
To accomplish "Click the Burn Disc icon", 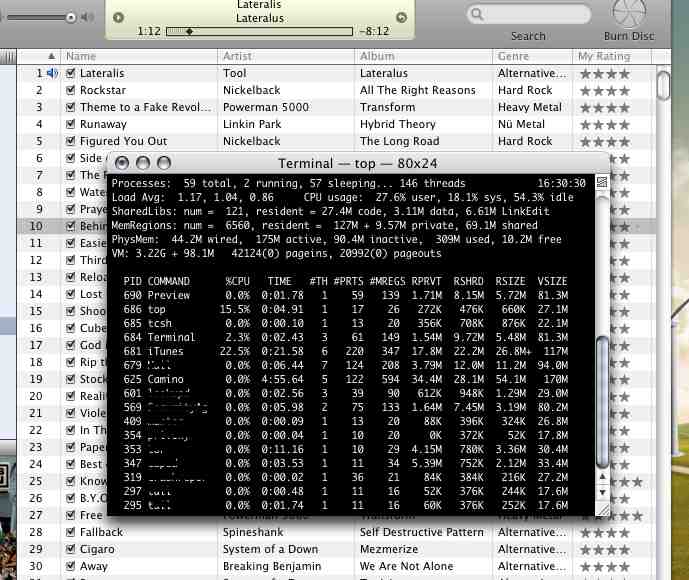I will (629, 12).
